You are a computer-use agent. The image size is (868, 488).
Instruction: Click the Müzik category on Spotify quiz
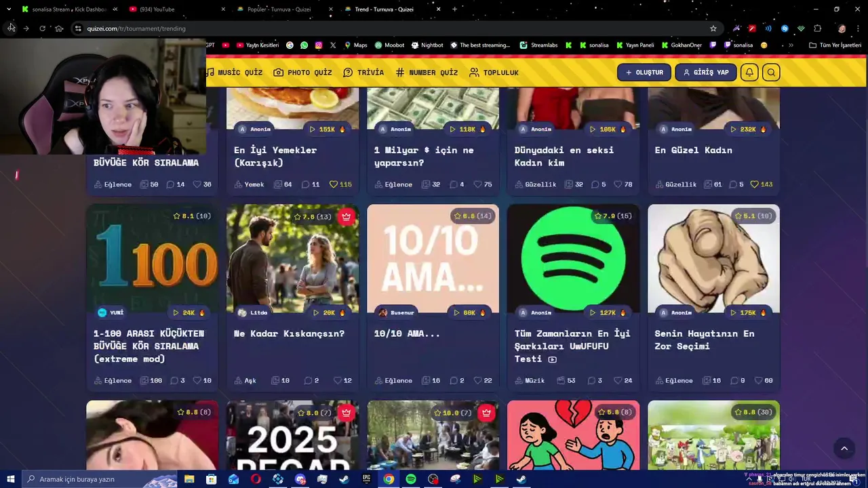tap(530, 381)
